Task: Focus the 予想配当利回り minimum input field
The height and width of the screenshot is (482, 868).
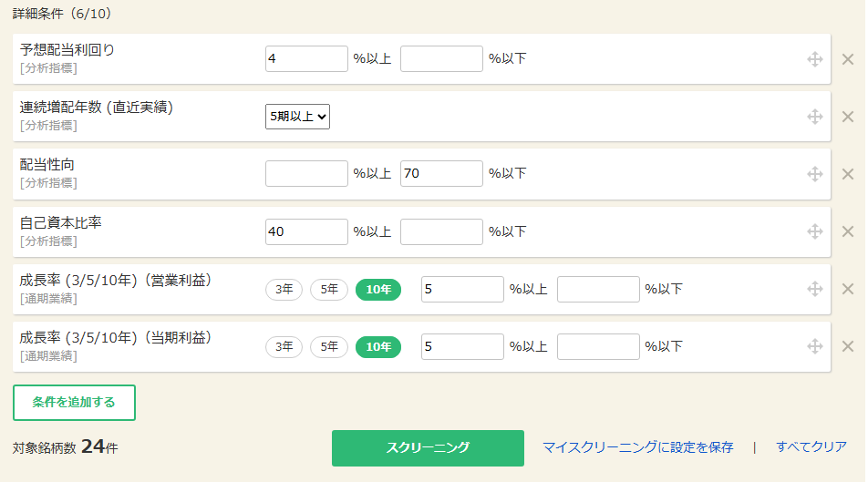Action: pyautogui.click(x=306, y=59)
